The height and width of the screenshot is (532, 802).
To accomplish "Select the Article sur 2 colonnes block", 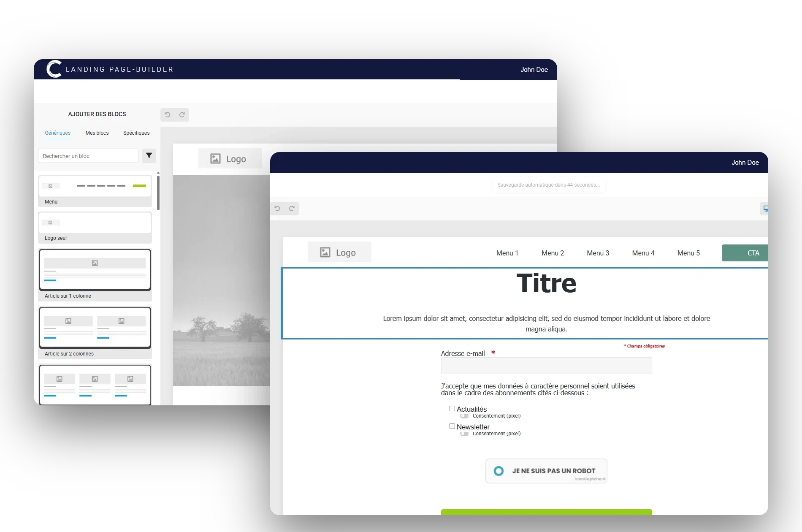I will [x=95, y=333].
